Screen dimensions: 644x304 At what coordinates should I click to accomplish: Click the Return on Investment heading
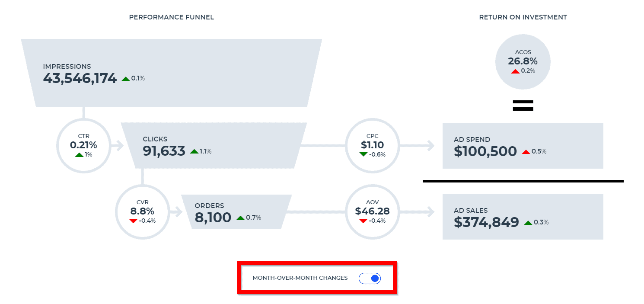(523, 17)
